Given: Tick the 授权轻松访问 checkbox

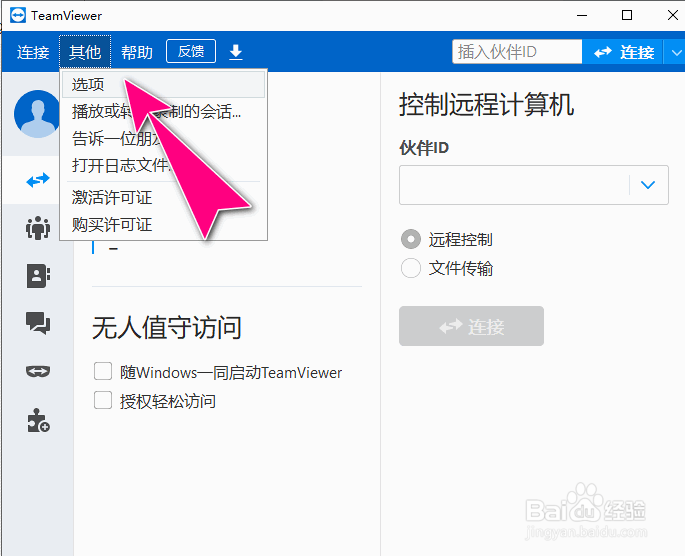Looking at the screenshot, I should coord(103,400).
